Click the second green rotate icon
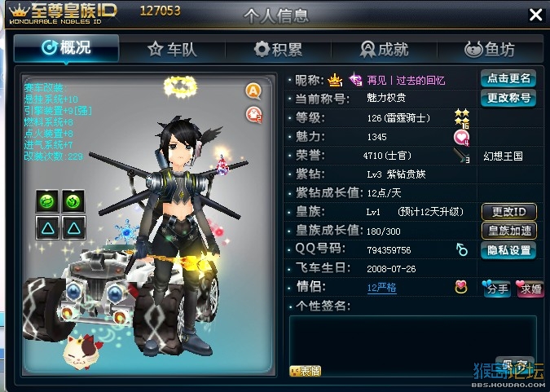The width and height of the screenshot is (550, 392). pyautogui.click(x=73, y=201)
